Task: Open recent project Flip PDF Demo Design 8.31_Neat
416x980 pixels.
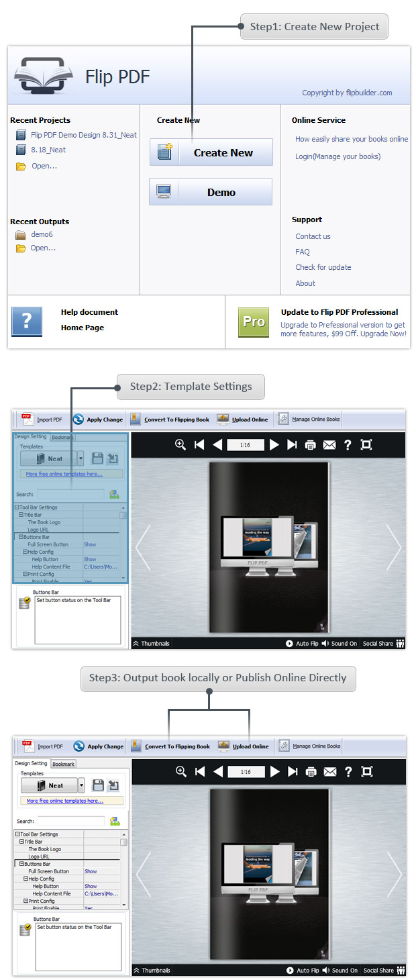Action: click(83, 135)
